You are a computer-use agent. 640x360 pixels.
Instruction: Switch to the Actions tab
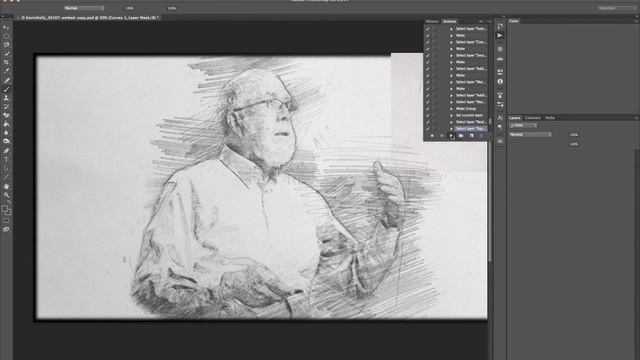coord(449,21)
